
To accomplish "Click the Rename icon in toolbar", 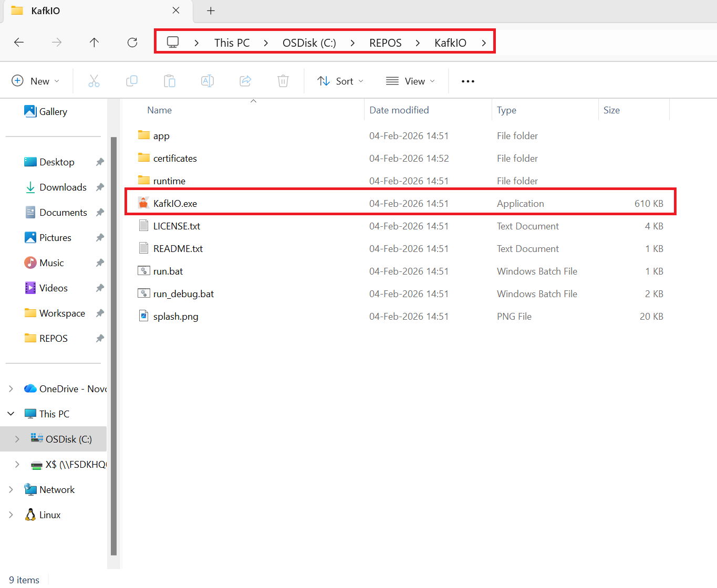I will coord(207,81).
